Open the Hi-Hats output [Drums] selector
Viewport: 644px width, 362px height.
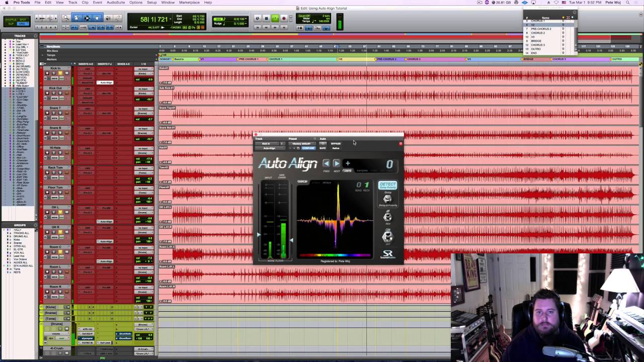tap(144, 153)
